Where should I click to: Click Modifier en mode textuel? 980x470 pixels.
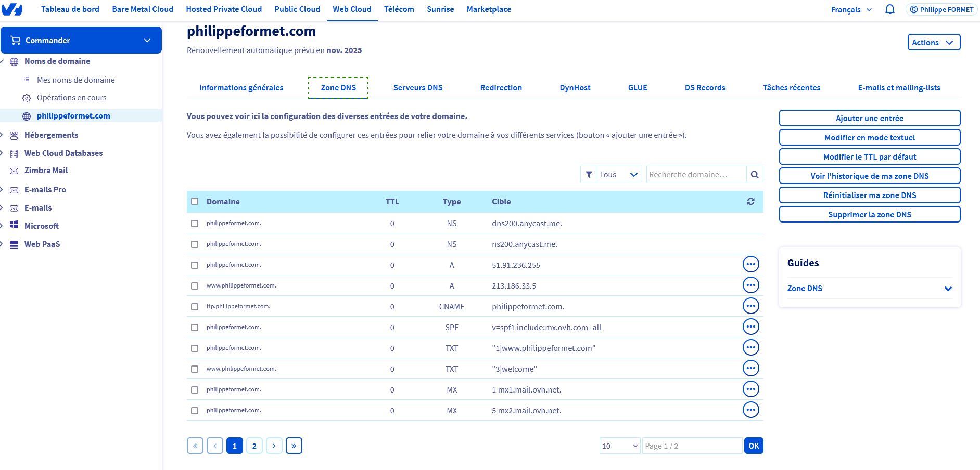tap(869, 138)
